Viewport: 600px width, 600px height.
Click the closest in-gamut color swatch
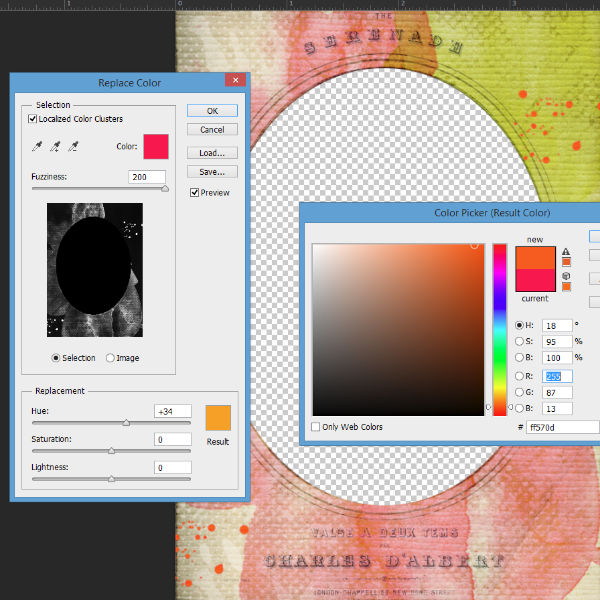(566, 262)
